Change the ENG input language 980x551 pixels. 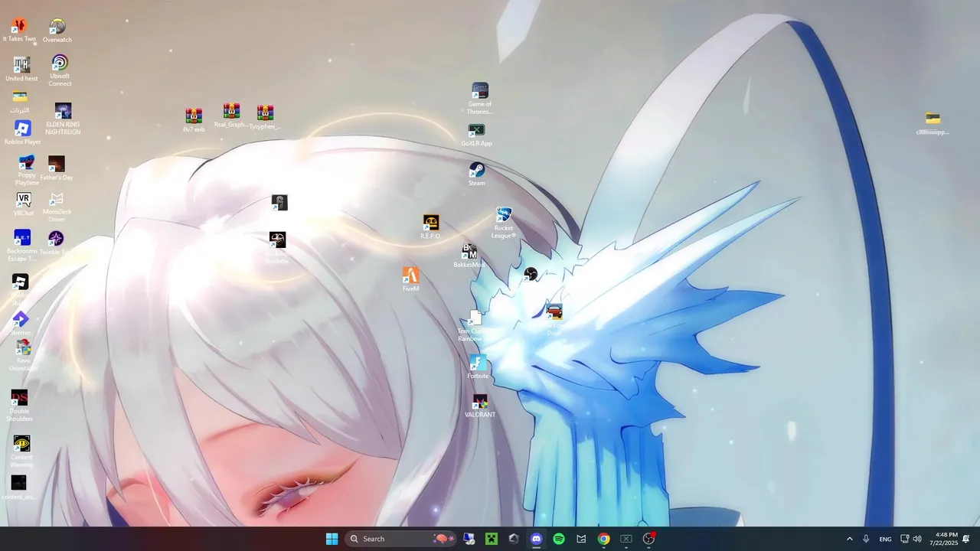(885, 539)
